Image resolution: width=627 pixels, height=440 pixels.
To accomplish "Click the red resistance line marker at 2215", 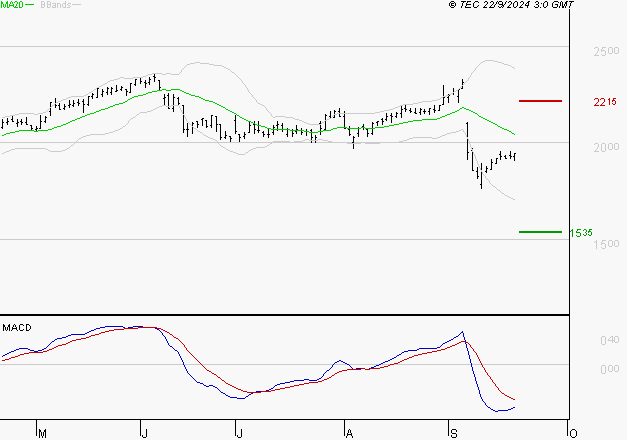I will pyautogui.click(x=540, y=101).
